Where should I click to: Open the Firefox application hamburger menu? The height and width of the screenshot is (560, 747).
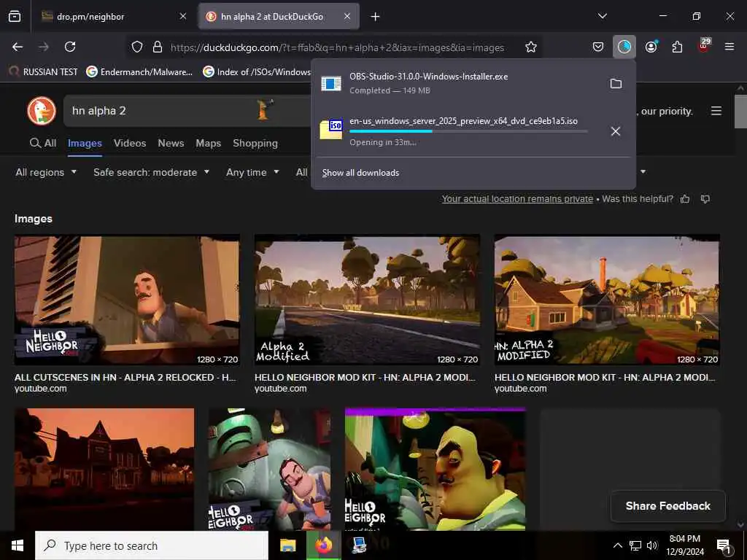(729, 47)
